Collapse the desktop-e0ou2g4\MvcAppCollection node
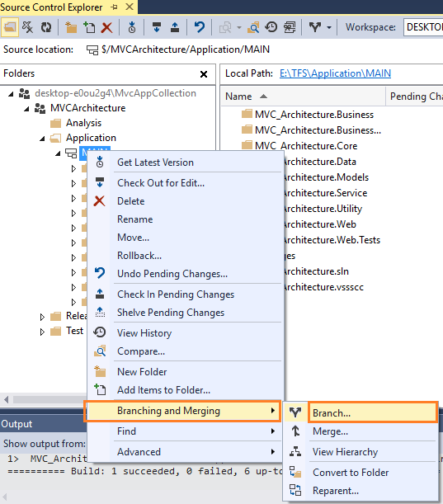This screenshot has height=504, width=443. [12, 94]
